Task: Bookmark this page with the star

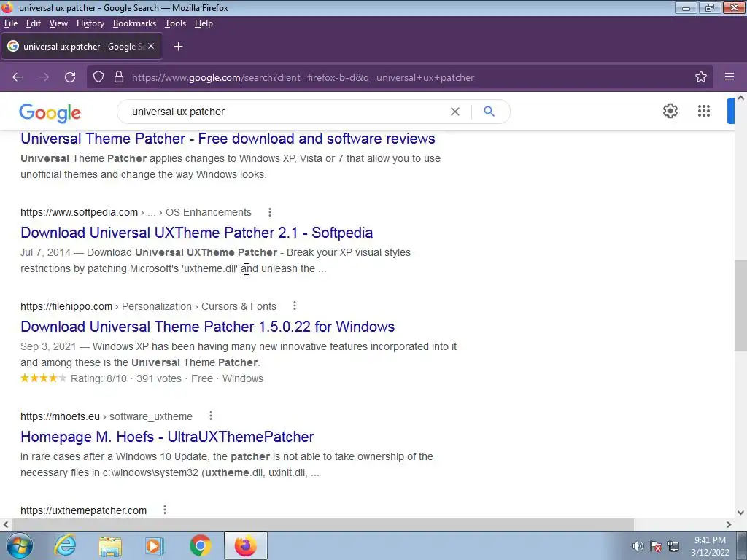Action: tap(701, 77)
